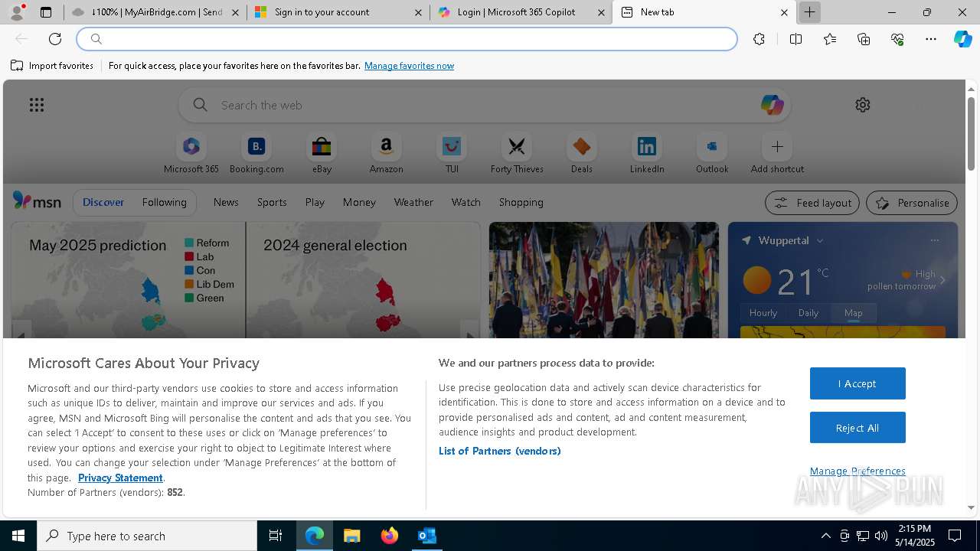
Task: Open tab actions menu icon
Action: tap(46, 12)
